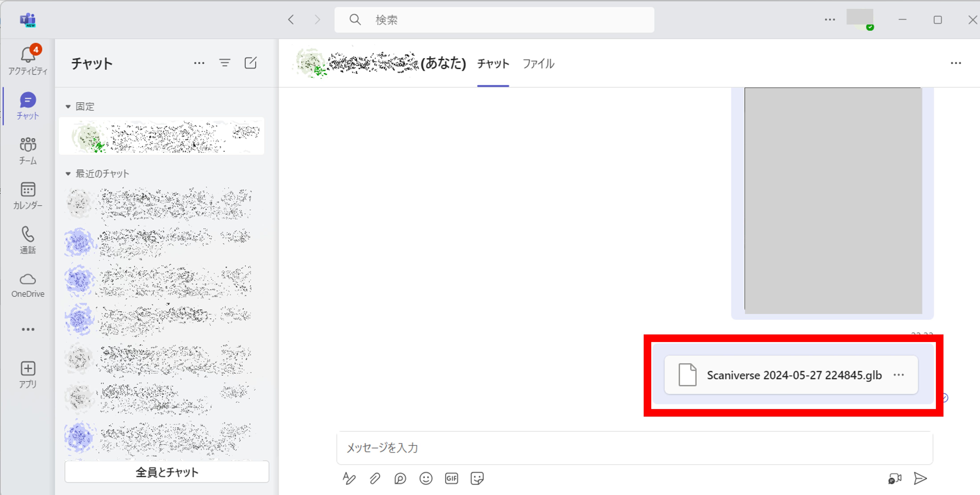The width and height of the screenshot is (980, 495).
Task: Open the Scaniverse 2024-05-27 224845.glb file
Action: [794, 375]
